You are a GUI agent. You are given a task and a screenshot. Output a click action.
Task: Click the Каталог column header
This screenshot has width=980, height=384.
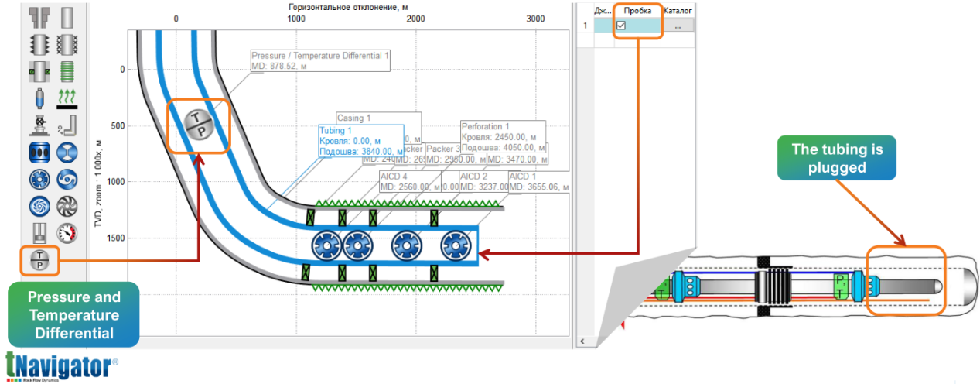coord(678,12)
